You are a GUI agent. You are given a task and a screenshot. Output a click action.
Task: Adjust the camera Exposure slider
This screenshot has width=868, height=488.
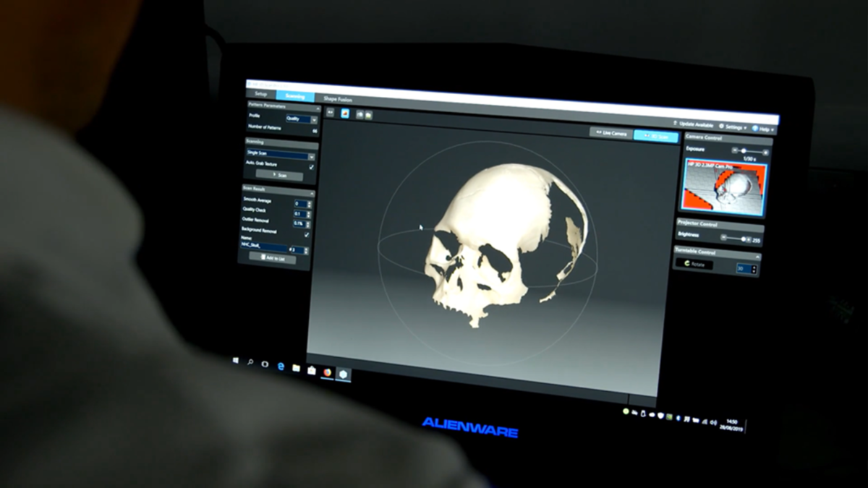point(751,150)
